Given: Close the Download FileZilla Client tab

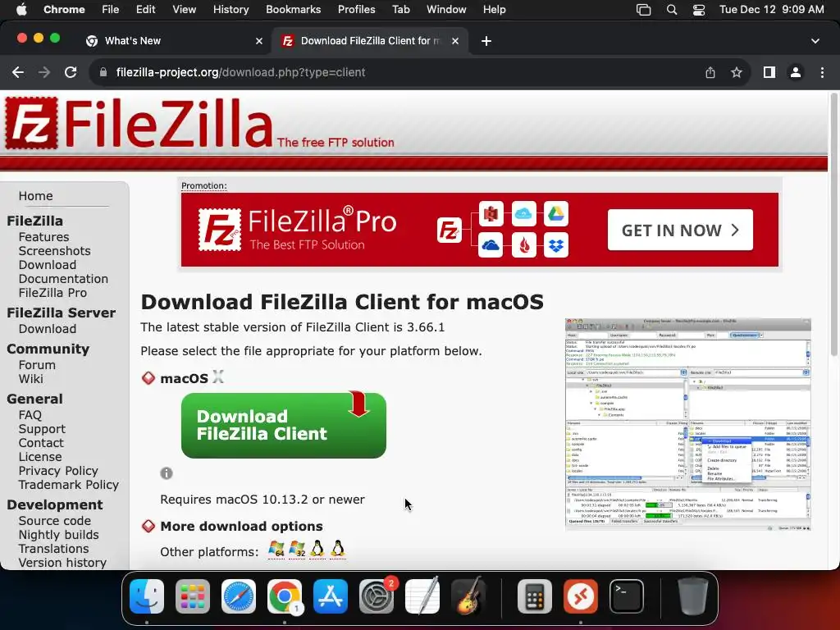Looking at the screenshot, I should tap(454, 41).
